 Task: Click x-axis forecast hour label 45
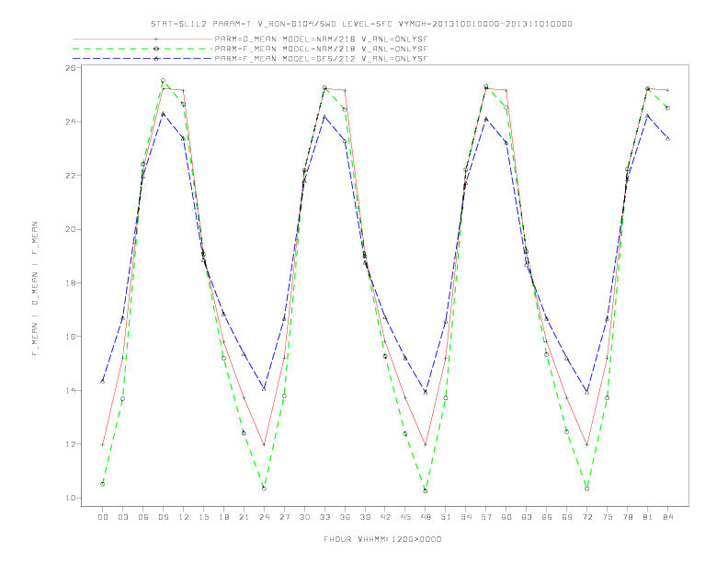[405, 517]
